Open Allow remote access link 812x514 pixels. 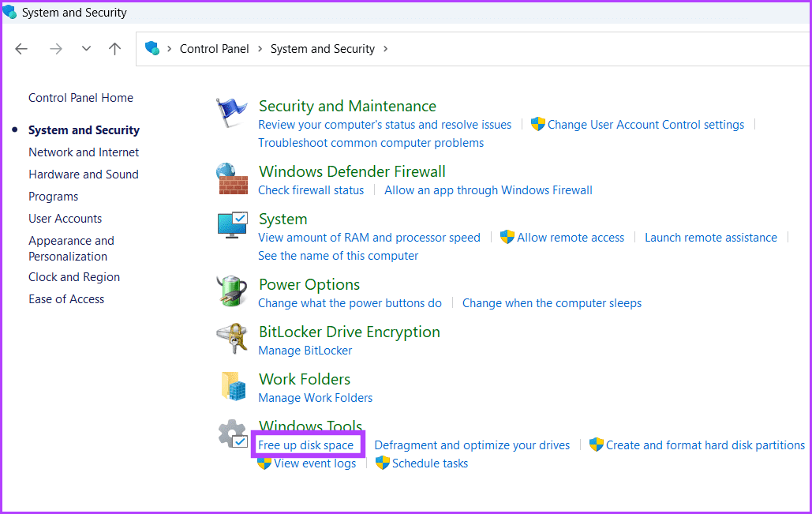[571, 238]
